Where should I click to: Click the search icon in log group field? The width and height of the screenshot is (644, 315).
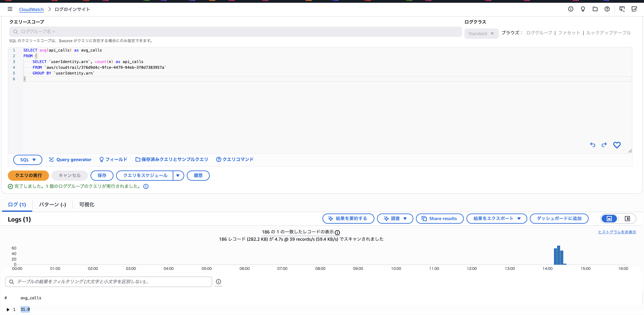tap(16, 32)
